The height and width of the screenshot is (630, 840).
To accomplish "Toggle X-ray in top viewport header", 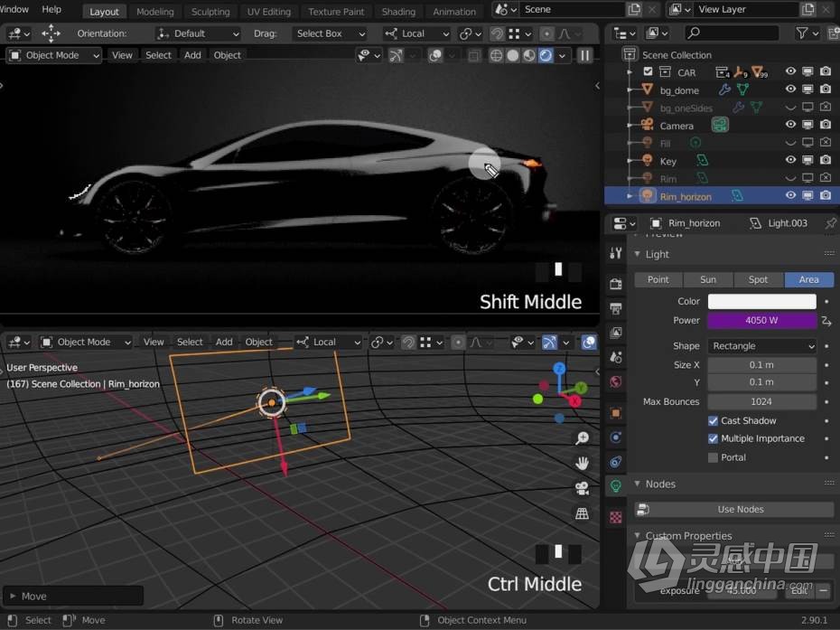I will pyautogui.click(x=474, y=55).
